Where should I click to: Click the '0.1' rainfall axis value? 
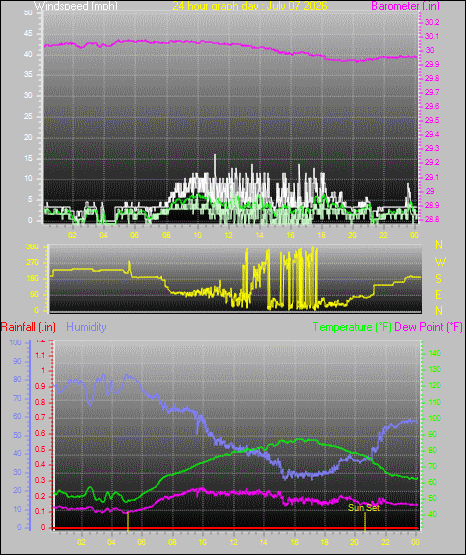coord(40,511)
